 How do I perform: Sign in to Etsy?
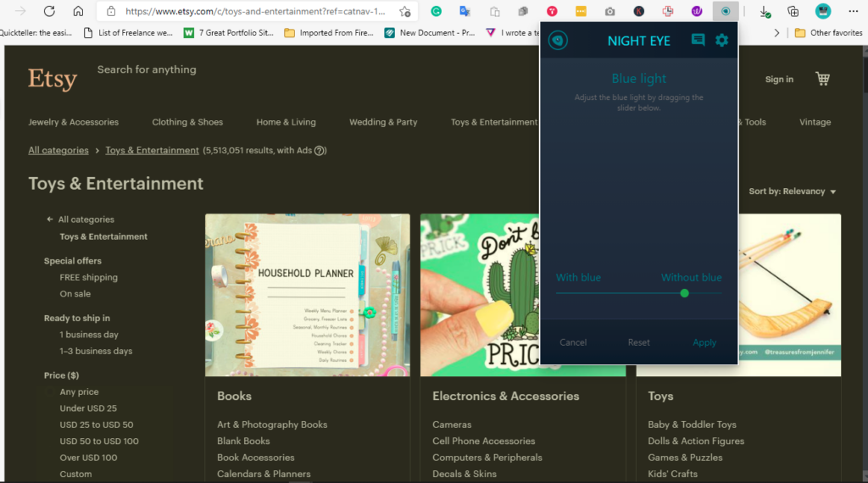(779, 79)
